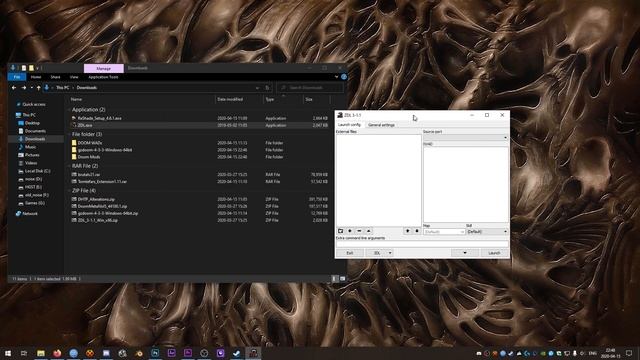Open the Source port dropdown in ZDL
Image resolution: width=640 pixels, height=360 pixels.
465,138
